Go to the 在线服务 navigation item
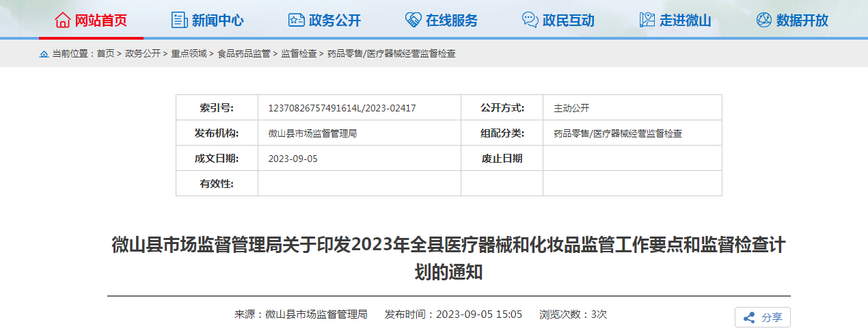The height and width of the screenshot is (335, 868). coord(442,20)
